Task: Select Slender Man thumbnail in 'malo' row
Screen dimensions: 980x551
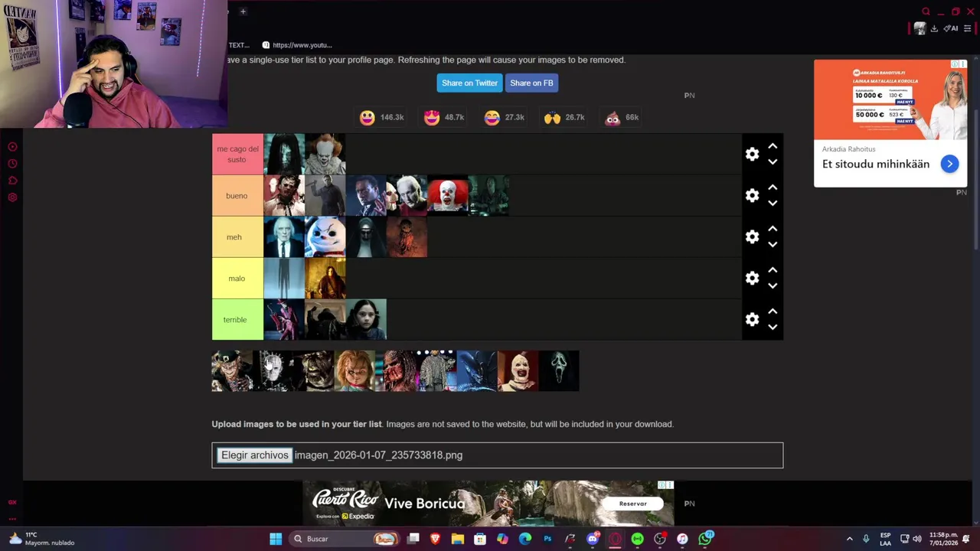Action: point(284,279)
